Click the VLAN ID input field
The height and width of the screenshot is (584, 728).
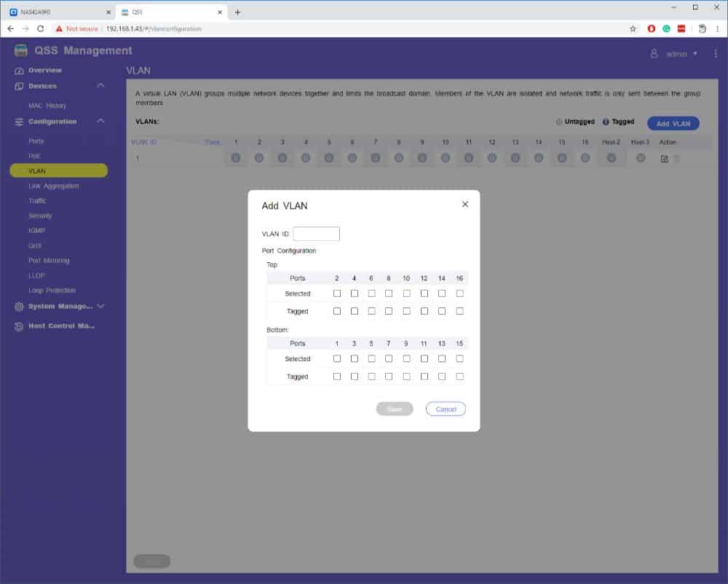click(x=316, y=234)
